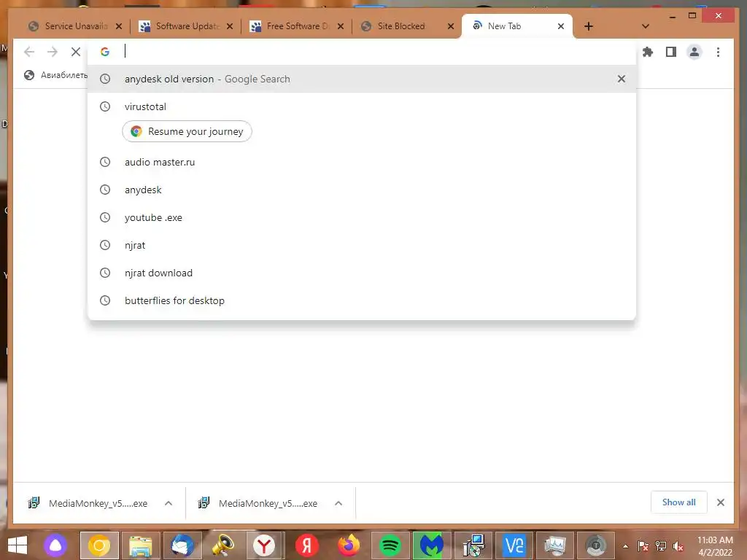Open the clock showing 11:03 AM
The width and height of the screenshot is (747, 560).
click(x=715, y=546)
